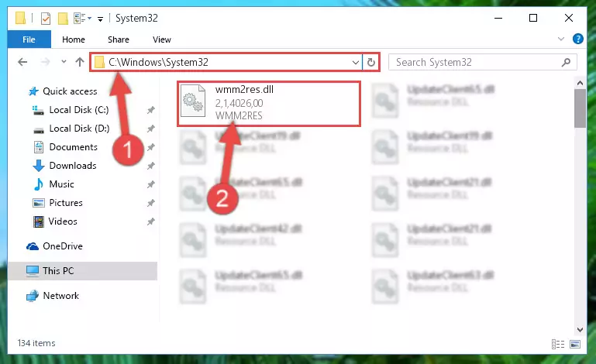Unpin Music using pin icon
This screenshot has height=364, width=596.
(151, 184)
